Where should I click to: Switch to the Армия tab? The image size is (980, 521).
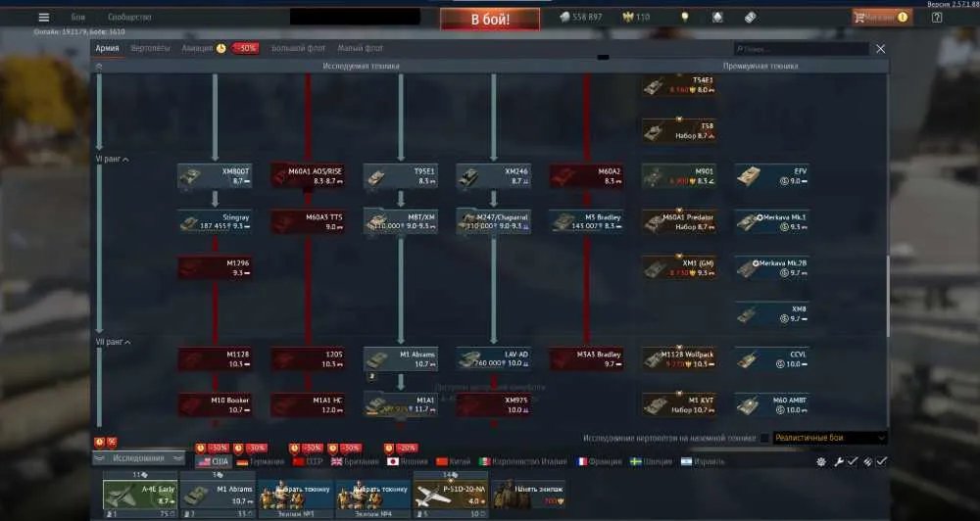(107, 48)
